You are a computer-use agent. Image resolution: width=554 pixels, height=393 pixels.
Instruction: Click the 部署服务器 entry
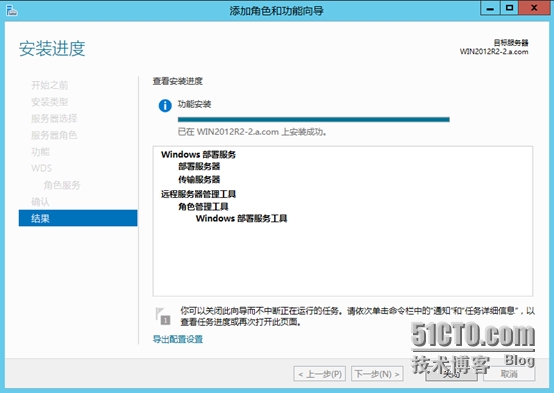pyautogui.click(x=199, y=166)
